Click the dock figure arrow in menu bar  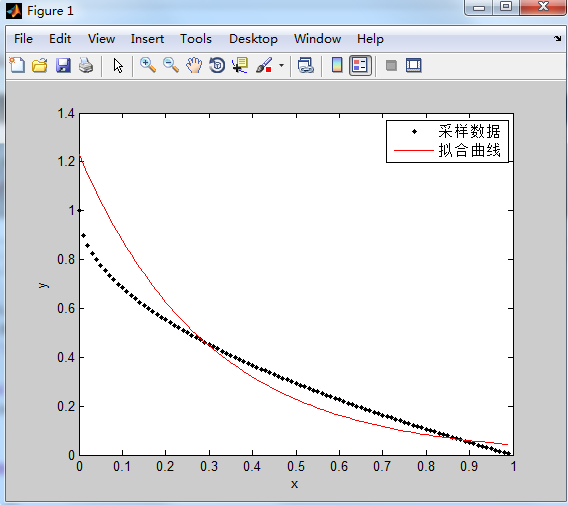[x=557, y=38]
